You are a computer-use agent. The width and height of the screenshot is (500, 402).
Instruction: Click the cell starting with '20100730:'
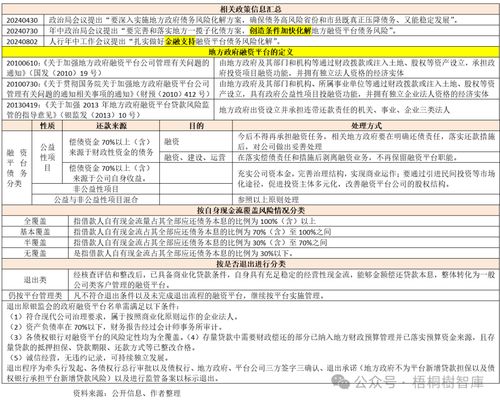108,89
